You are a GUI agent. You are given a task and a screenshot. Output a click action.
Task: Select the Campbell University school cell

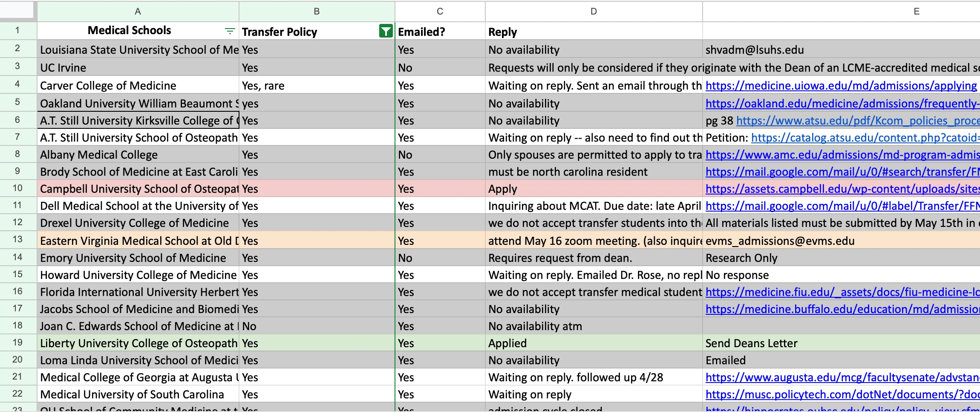click(x=138, y=189)
